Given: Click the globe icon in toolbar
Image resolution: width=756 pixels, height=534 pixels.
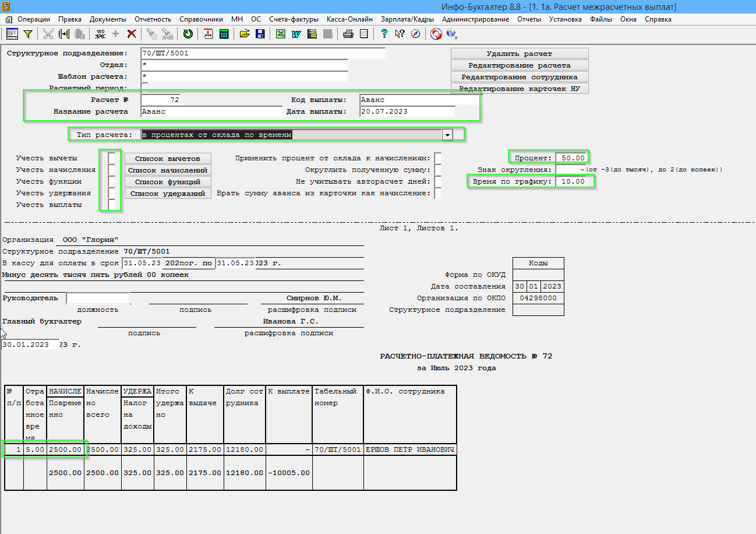Looking at the screenshot, I should coord(451,34).
